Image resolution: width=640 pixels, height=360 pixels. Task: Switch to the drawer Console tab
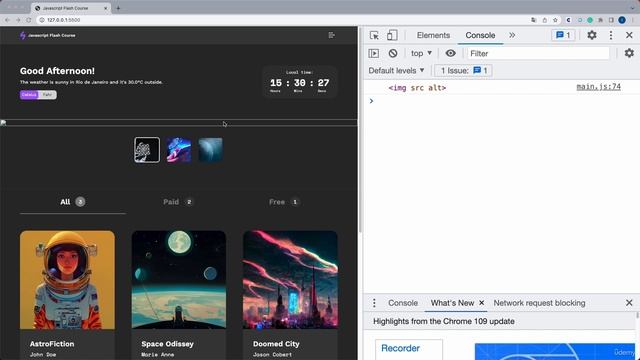click(403, 303)
